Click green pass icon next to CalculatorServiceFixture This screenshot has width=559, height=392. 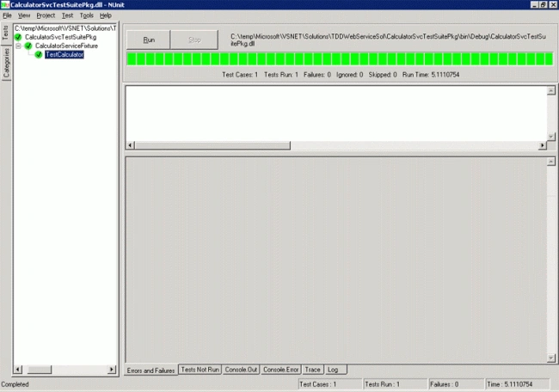(x=28, y=46)
